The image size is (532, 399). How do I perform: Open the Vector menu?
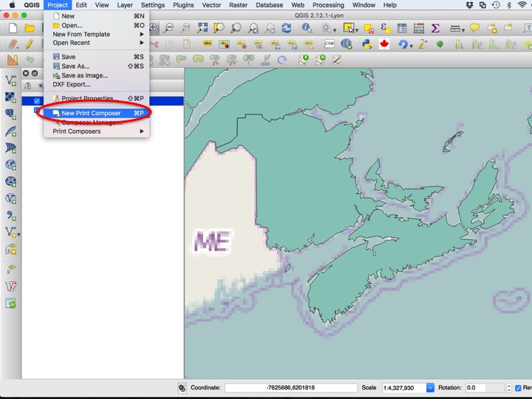(x=211, y=5)
